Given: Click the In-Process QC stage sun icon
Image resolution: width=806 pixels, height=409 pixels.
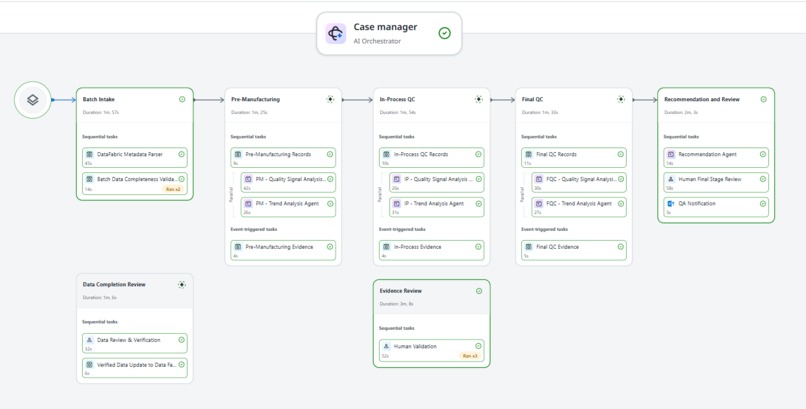Looking at the screenshot, I should (x=479, y=99).
